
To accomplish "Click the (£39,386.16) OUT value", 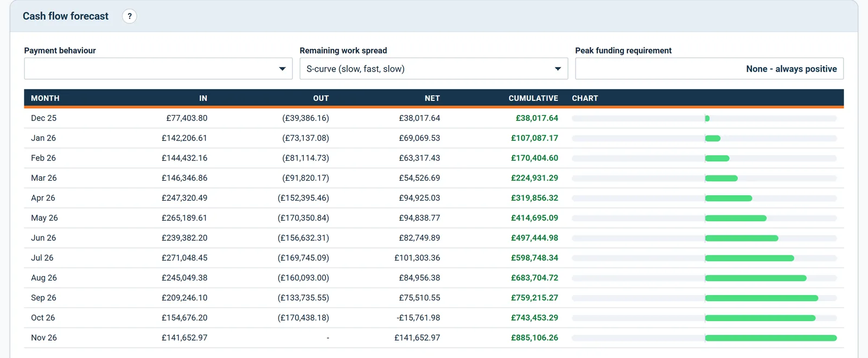I will (x=305, y=118).
